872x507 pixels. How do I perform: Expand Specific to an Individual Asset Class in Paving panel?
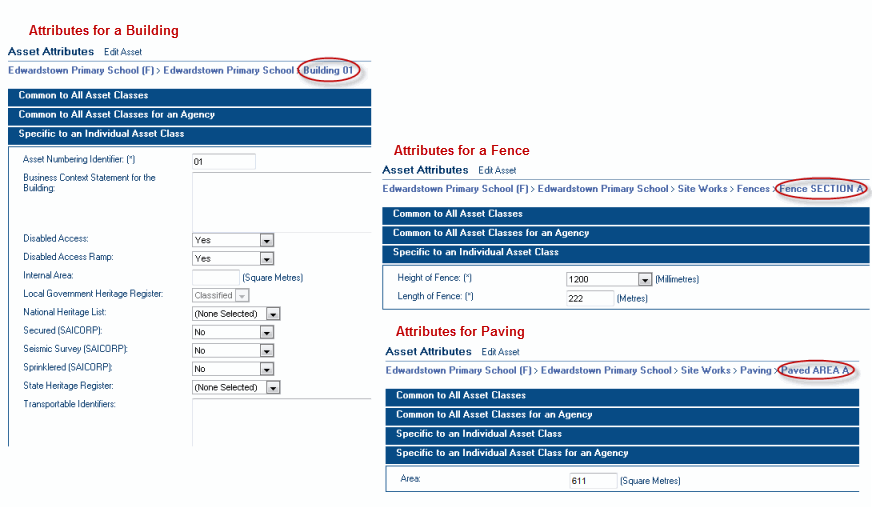[622, 435]
